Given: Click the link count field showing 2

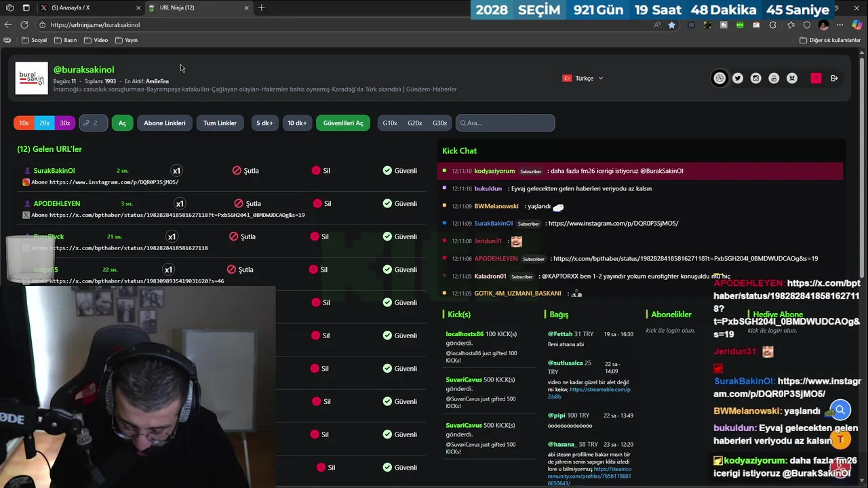Looking at the screenshot, I should [93, 123].
